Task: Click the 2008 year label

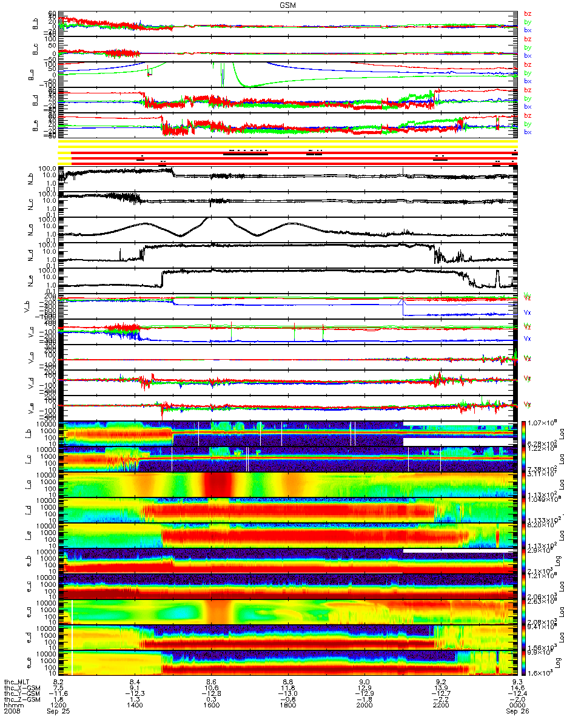Action: click(12, 712)
